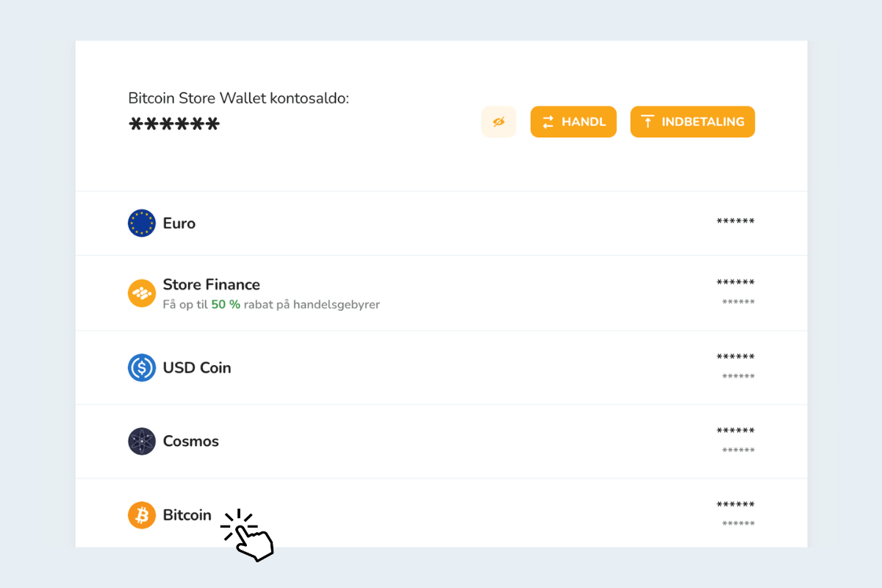Click the swap arrows icon on HANDL button

548,121
